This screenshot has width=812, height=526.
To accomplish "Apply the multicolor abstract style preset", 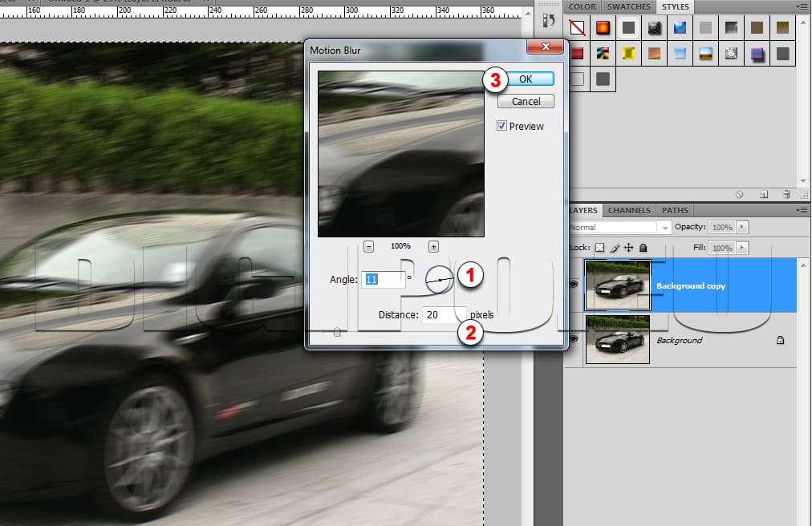I will coord(603,54).
